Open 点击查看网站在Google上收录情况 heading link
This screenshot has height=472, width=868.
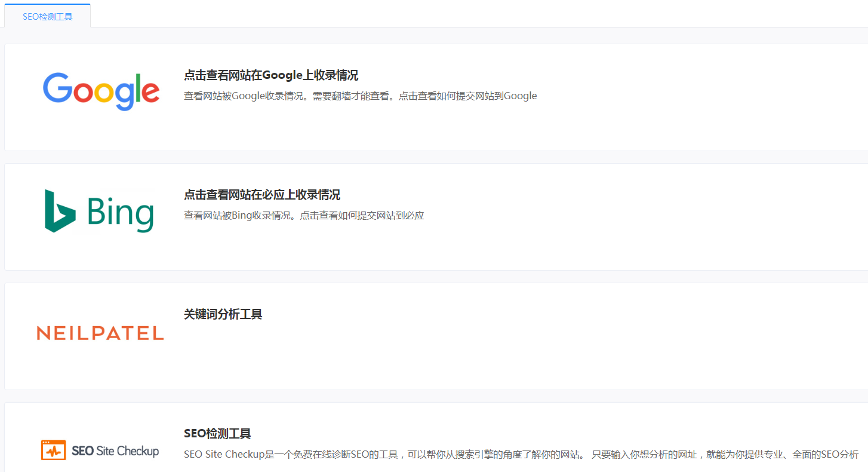[x=271, y=75]
